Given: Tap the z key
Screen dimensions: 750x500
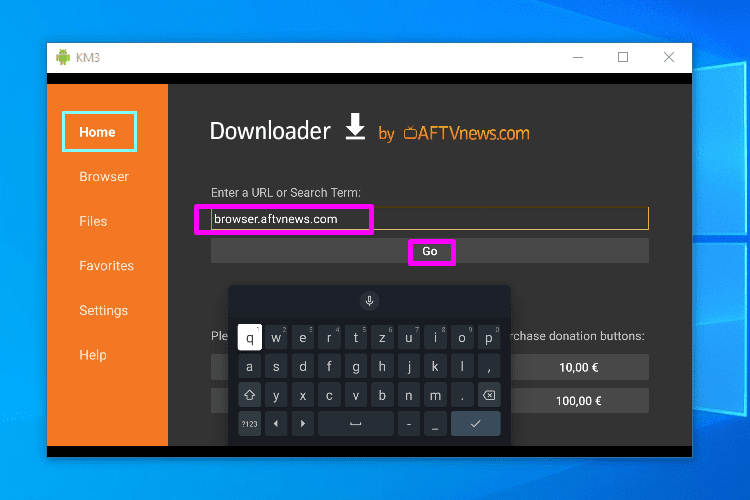Looking at the screenshot, I should click(x=382, y=338).
